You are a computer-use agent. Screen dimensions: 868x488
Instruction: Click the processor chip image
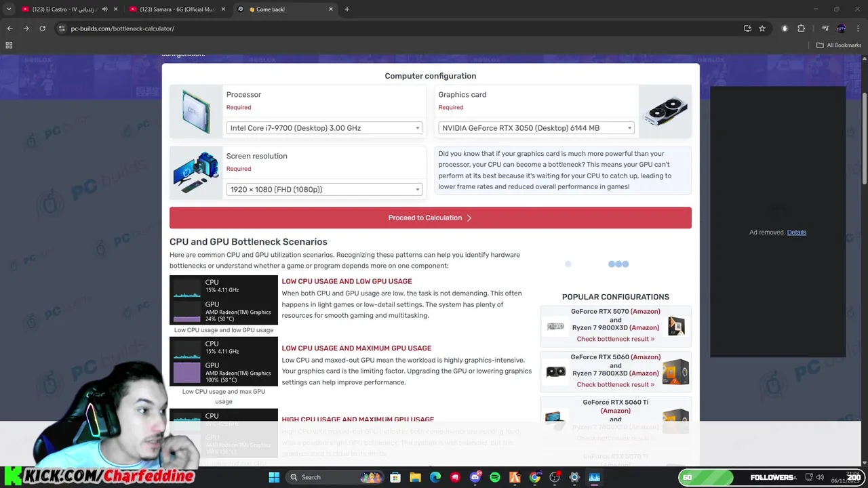(196, 112)
